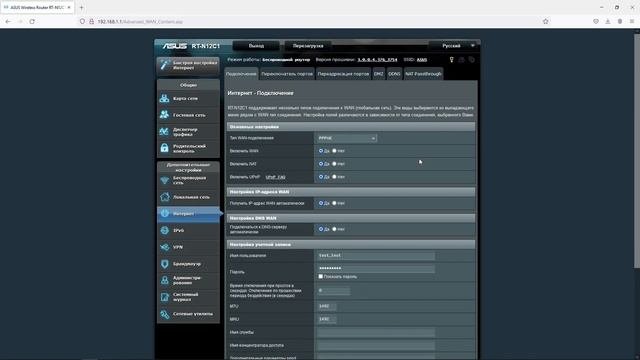Open the UPnP FAQ link
Screen dimensions: 640x360
click(276, 177)
